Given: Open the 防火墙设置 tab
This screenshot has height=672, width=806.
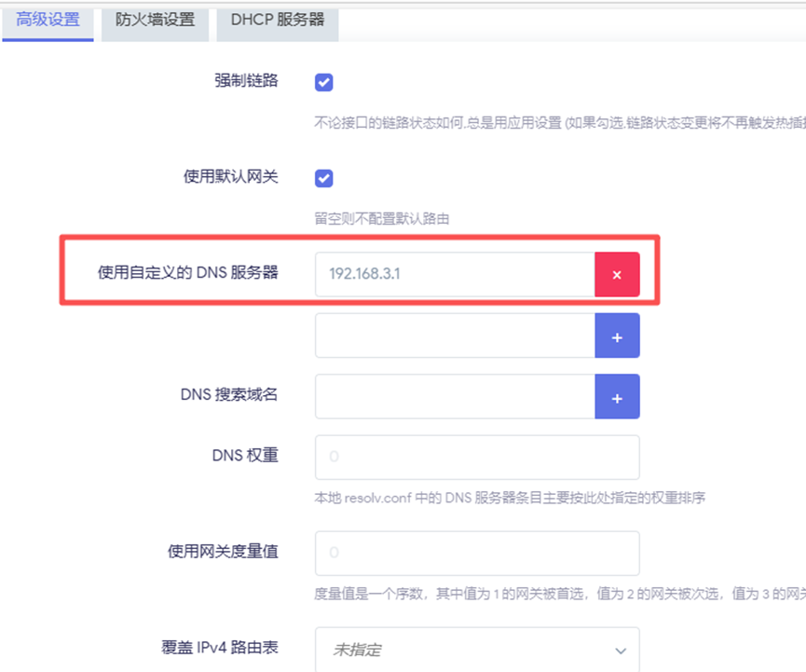Looking at the screenshot, I should (155, 20).
